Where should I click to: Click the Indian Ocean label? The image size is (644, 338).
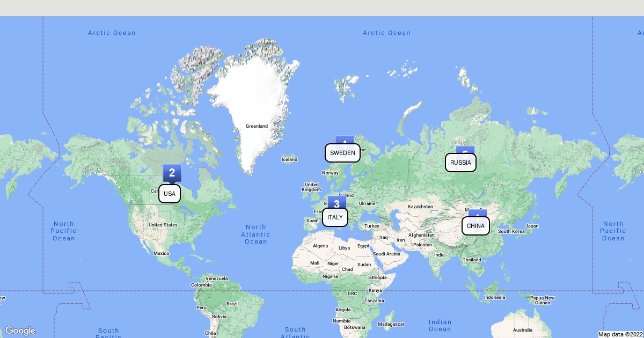point(440,325)
